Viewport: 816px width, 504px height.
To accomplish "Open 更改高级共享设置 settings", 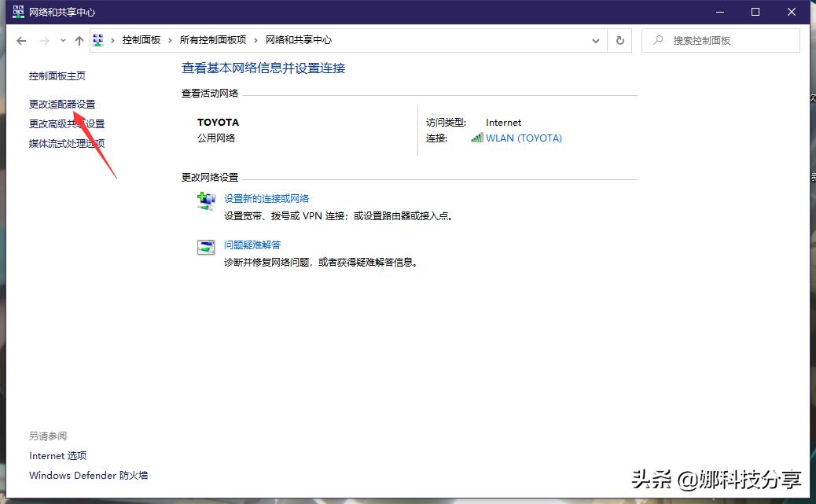I will 65,123.
